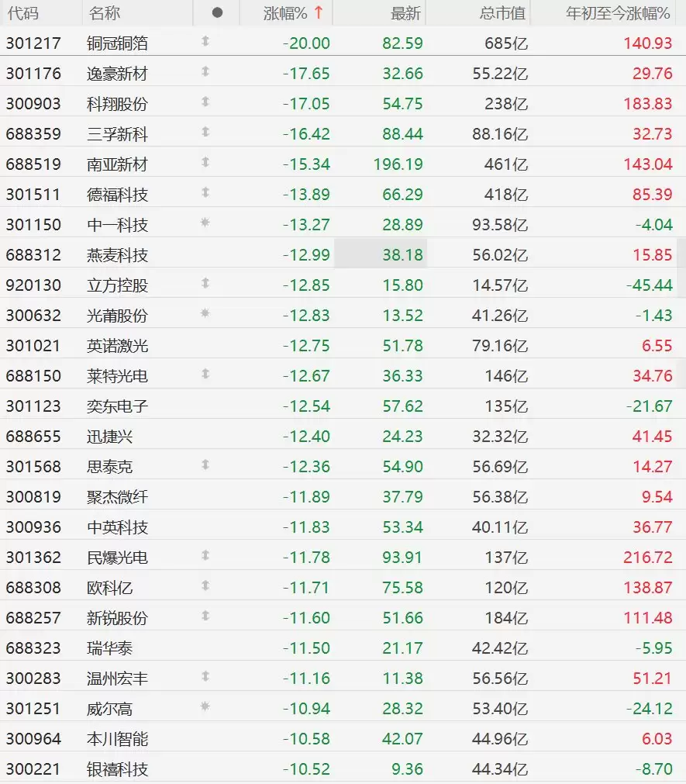The image size is (686, 784).
Task: Select stock code 300632
Action: click(x=33, y=316)
